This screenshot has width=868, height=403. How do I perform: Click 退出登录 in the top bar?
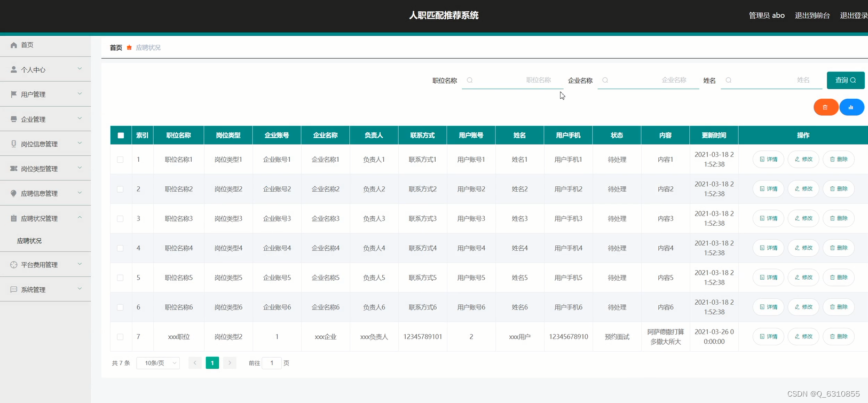click(x=854, y=15)
